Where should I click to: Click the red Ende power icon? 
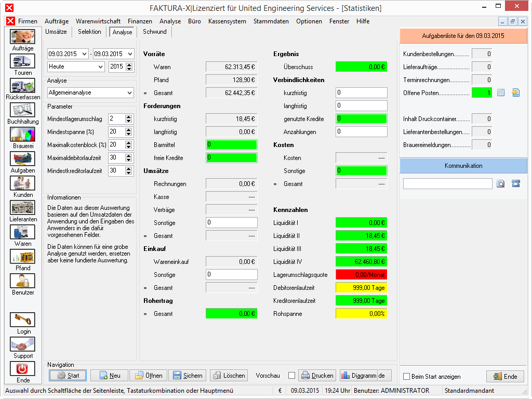point(22,368)
